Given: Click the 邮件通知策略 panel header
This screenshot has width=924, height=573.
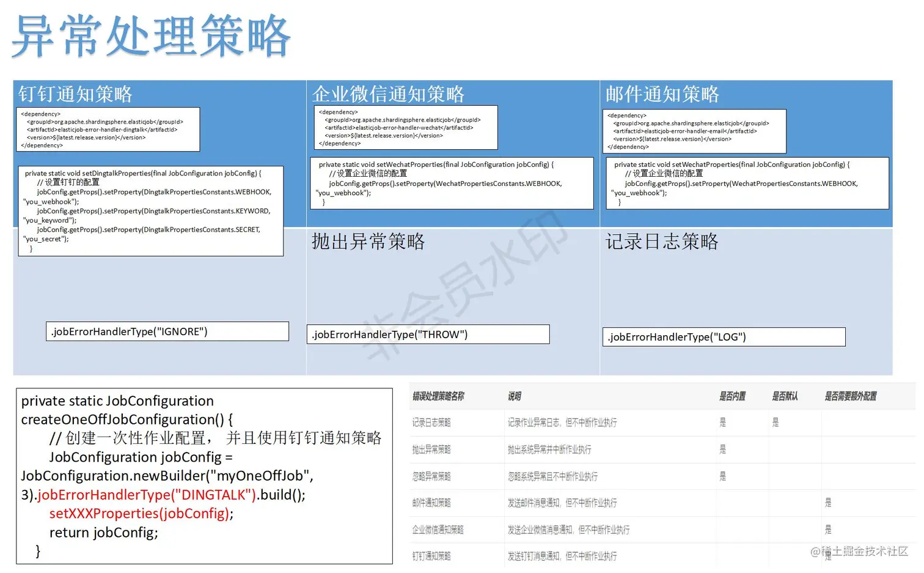Looking at the screenshot, I should point(662,94).
